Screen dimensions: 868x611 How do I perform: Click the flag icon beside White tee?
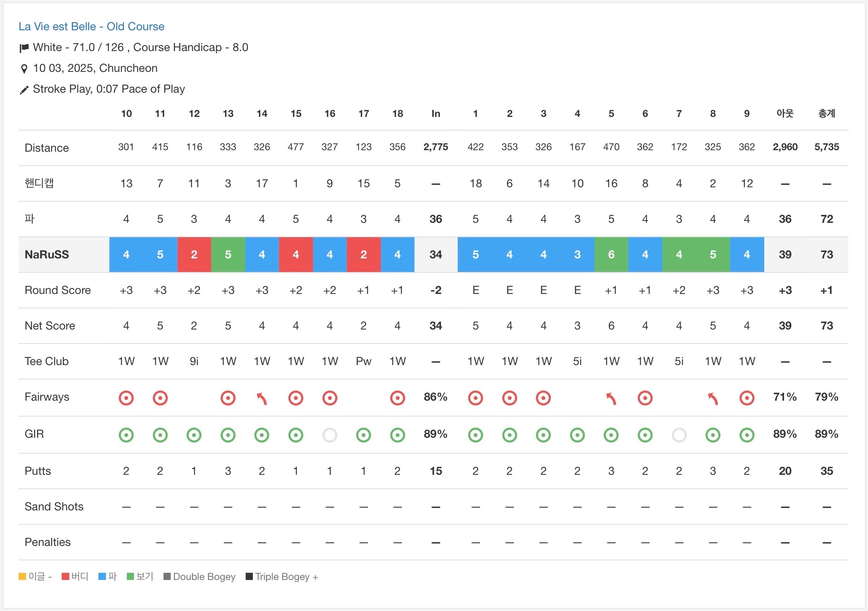[24, 48]
